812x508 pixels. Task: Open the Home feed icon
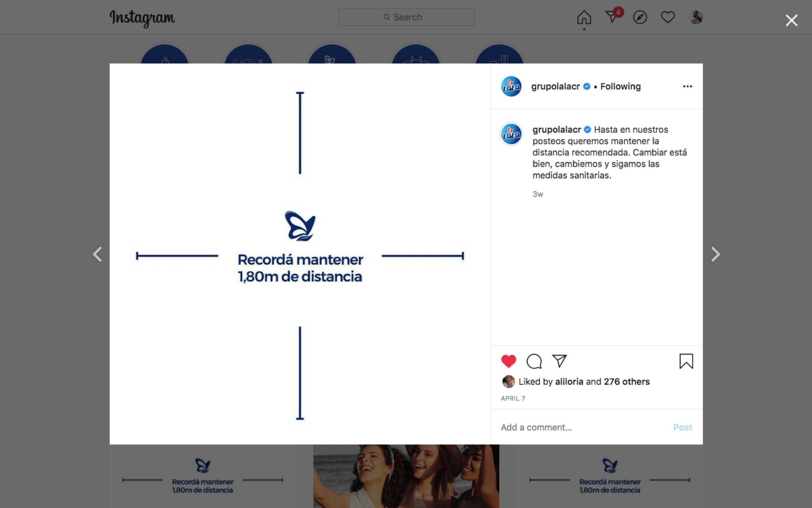tap(584, 17)
